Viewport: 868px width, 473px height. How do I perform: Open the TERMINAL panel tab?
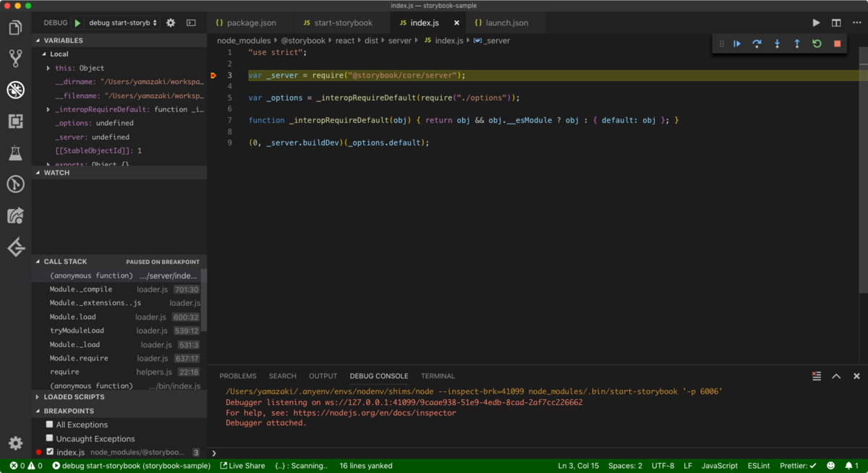pyautogui.click(x=438, y=376)
